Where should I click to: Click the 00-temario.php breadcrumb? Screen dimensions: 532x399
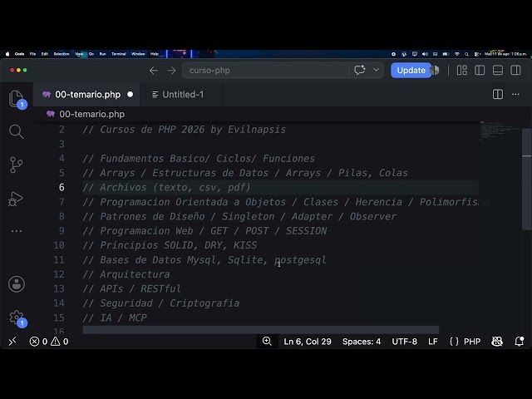tap(92, 114)
